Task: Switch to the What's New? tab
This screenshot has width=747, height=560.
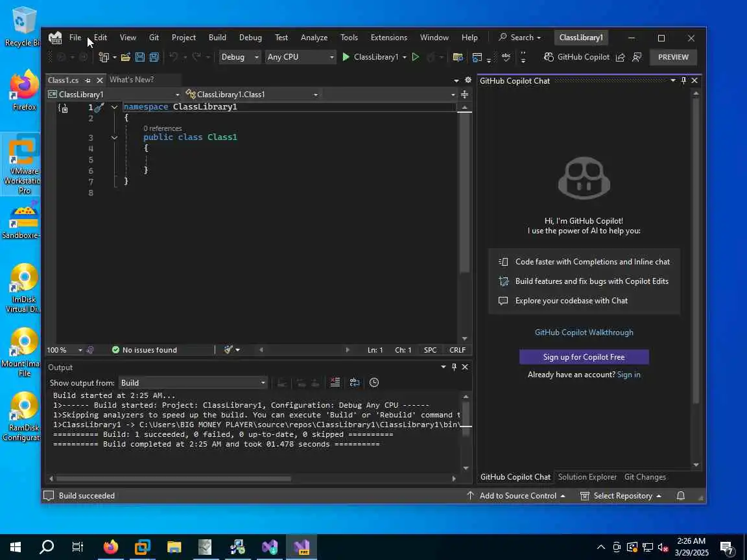Action: pos(132,80)
